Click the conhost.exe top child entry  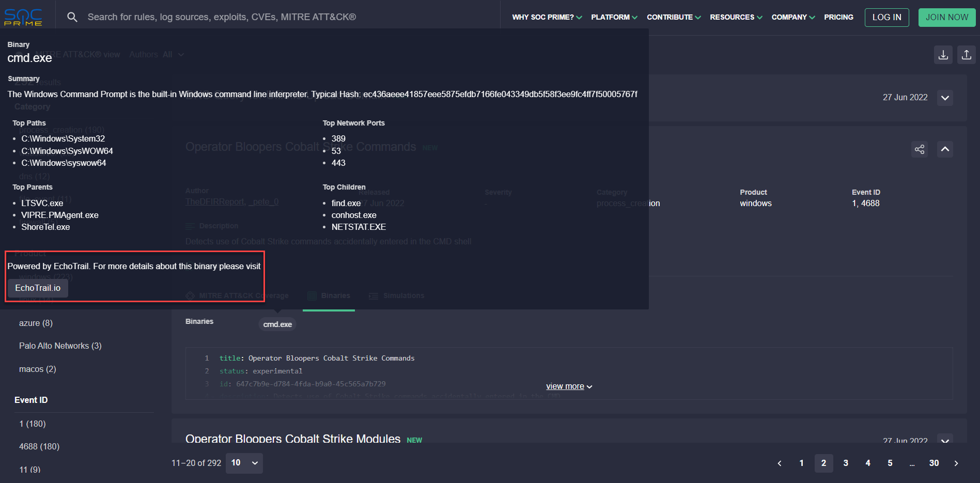(354, 215)
